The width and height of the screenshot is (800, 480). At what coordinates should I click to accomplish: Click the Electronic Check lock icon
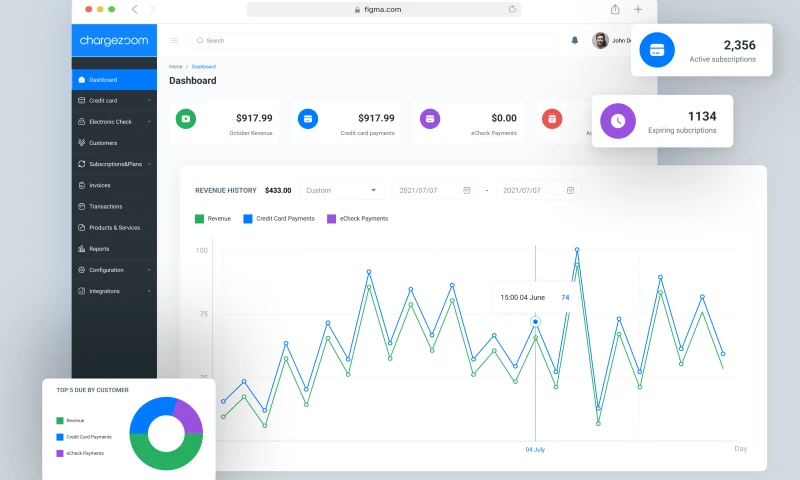click(x=82, y=121)
